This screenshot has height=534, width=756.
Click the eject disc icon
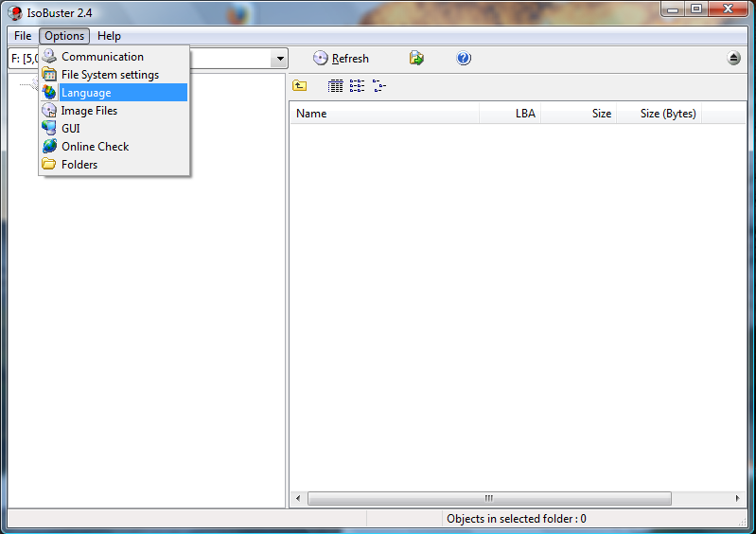pyautogui.click(x=734, y=59)
